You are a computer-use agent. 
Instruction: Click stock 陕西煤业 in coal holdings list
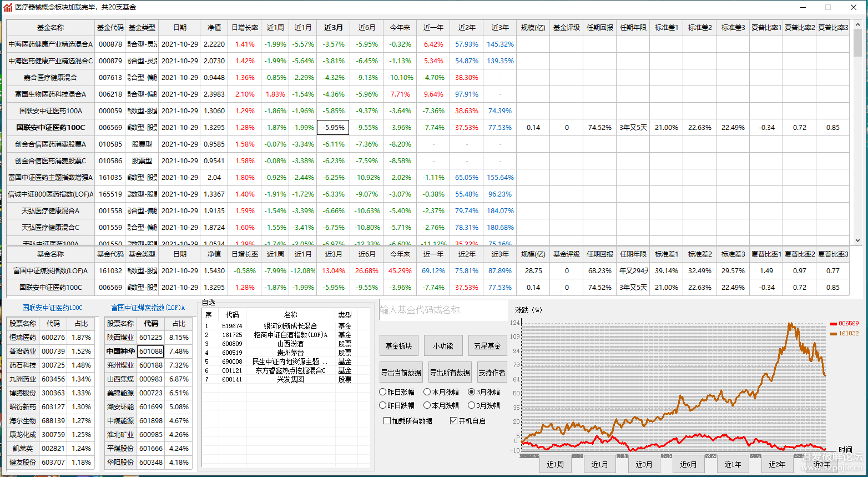pyautogui.click(x=120, y=337)
